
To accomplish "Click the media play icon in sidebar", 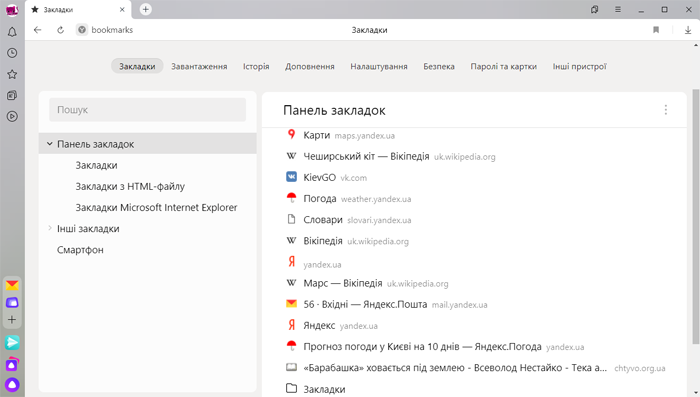I will click(12, 117).
